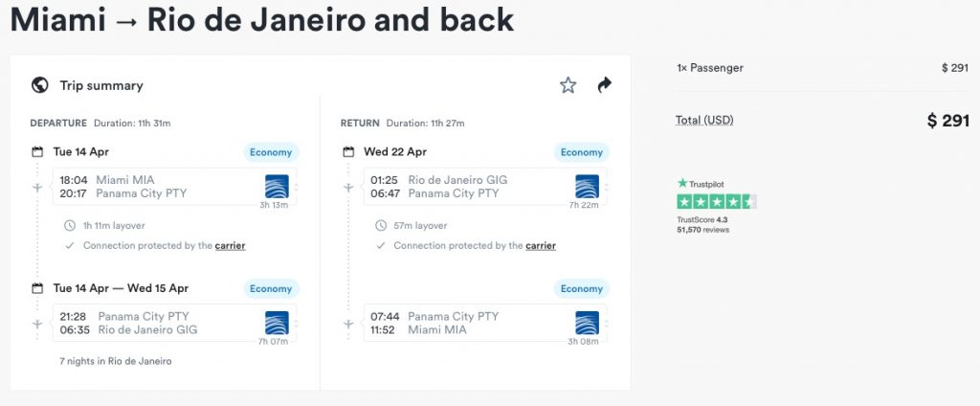
Task: Click the Trustpilot star rating bar
Action: tap(716, 201)
